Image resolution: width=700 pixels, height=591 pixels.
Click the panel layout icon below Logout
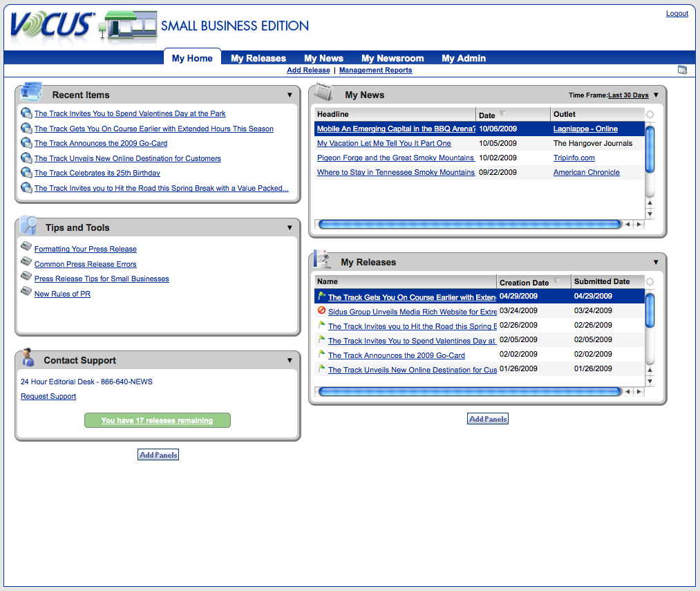pyautogui.click(x=682, y=70)
